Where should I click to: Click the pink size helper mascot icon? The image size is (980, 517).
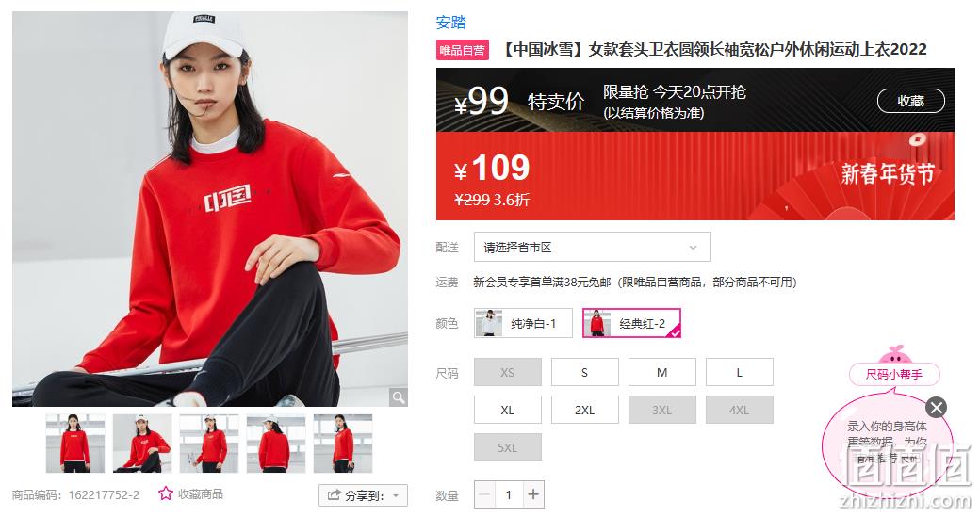coord(895,354)
